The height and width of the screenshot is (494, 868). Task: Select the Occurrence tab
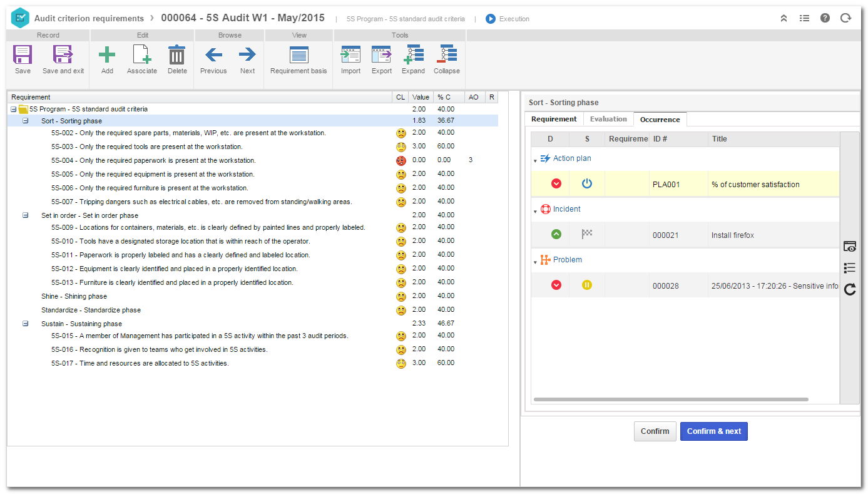(x=660, y=119)
